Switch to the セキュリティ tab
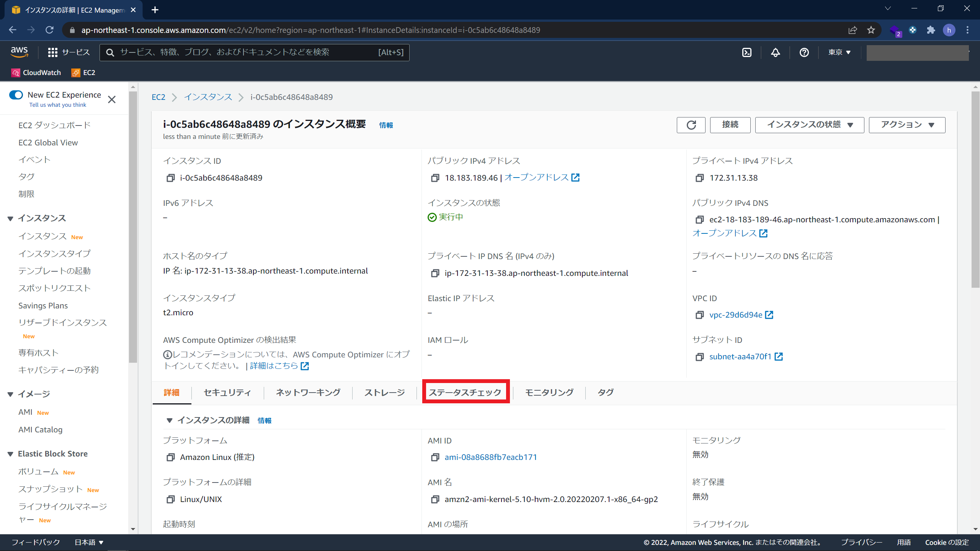This screenshot has width=980, height=551. coord(227,393)
